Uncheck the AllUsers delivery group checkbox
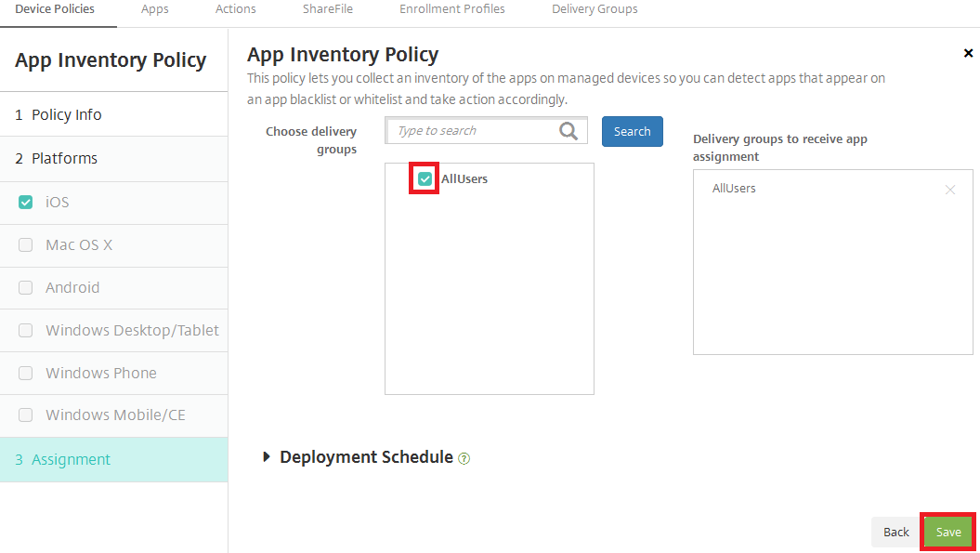The image size is (980, 553). tap(425, 178)
